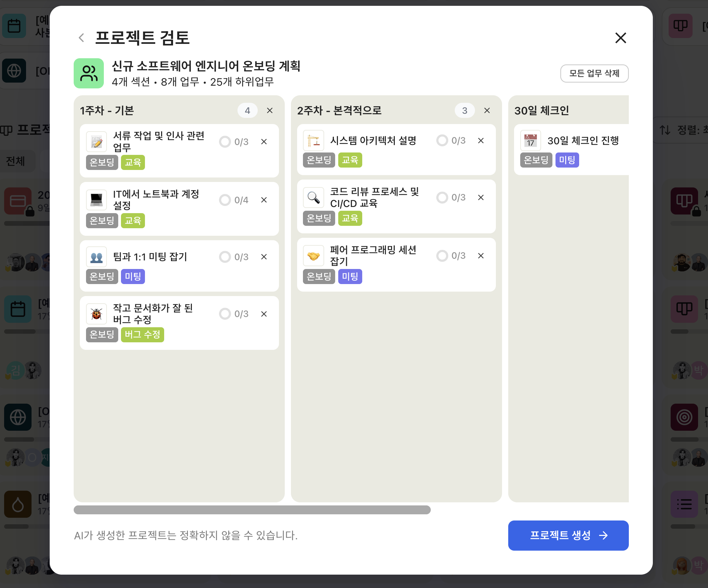This screenshot has height=588, width=708.
Task: Delete the 버그 수정 task card
Action: pos(264,314)
